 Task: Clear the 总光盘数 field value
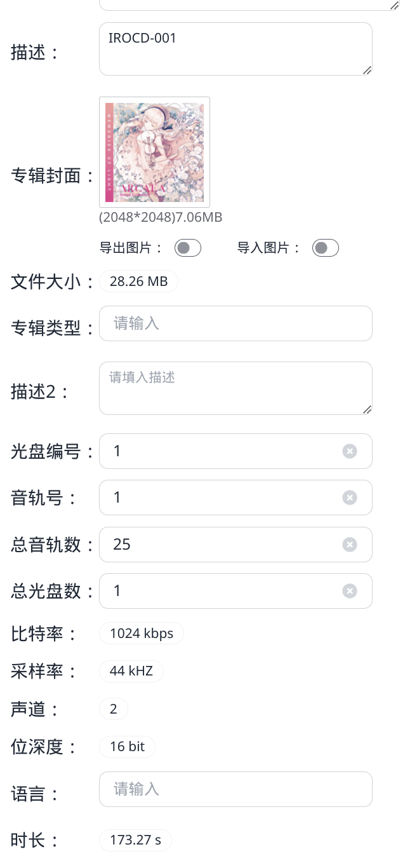coord(350,591)
